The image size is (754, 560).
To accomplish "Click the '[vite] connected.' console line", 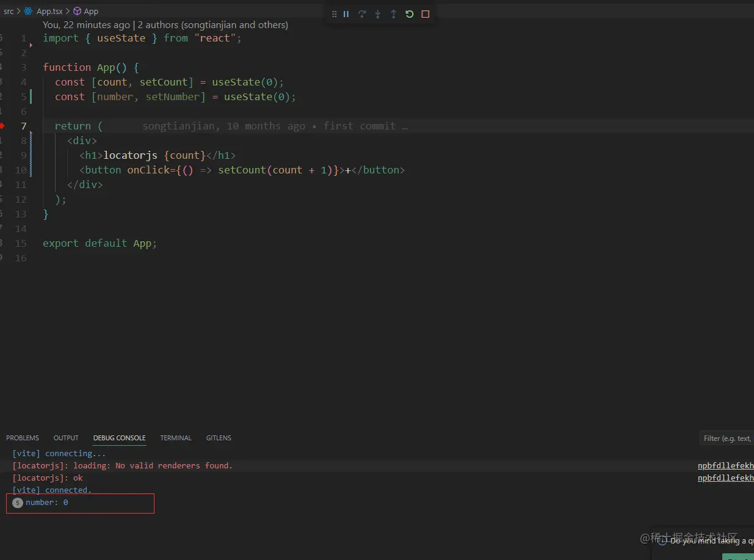I will [x=52, y=490].
